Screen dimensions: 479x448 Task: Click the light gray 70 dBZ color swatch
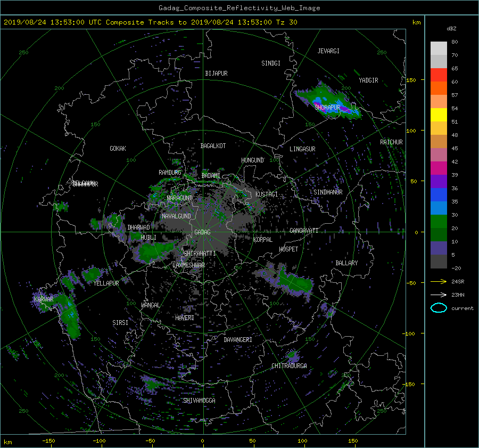click(x=439, y=48)
